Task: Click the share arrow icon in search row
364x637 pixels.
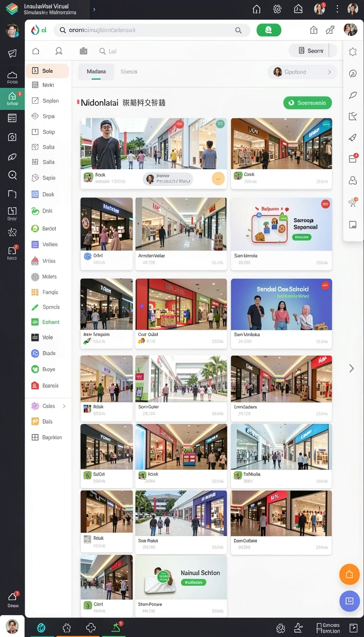Action: pos(330,30)
